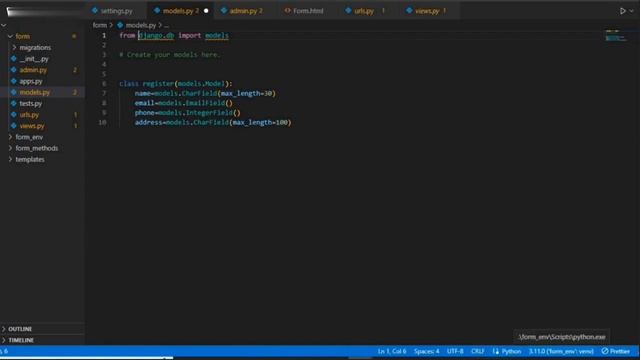This screenshot has width=640, height=360.
Task: Change encoding via UTF-8
Action: tap(455, 351)
